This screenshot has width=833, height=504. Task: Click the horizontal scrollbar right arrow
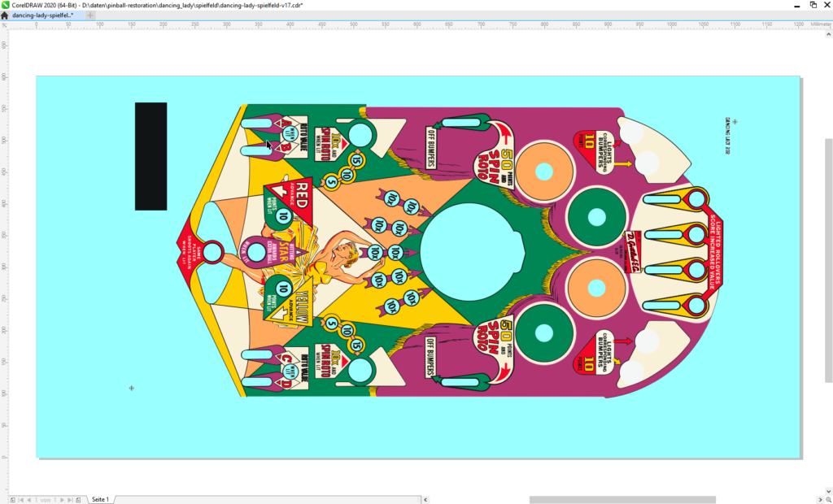[821, 500]
